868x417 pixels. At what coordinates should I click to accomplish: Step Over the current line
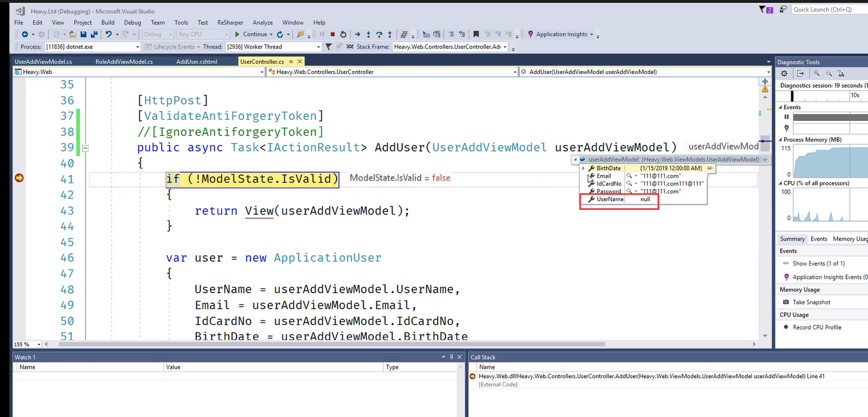click(x=379, y=34)
